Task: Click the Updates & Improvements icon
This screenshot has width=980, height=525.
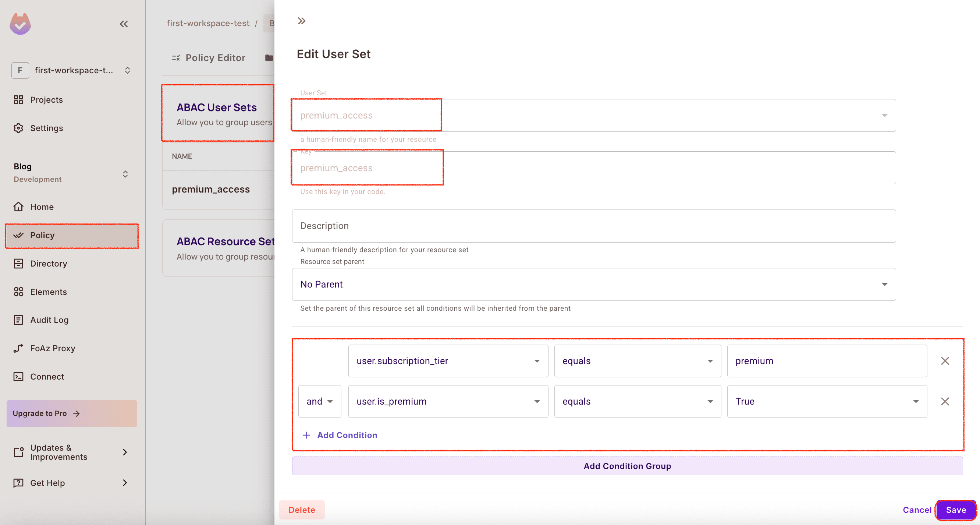Action: (18, 452)
